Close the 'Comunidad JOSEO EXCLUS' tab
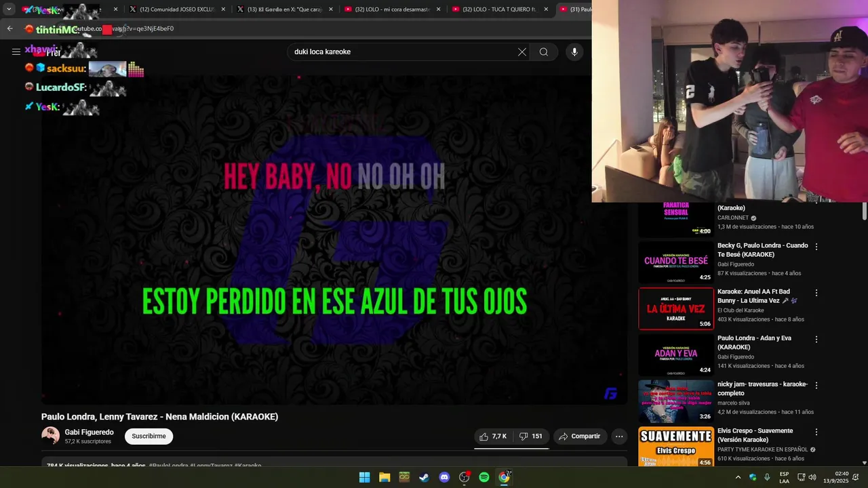This screenshot has width=868, height=488. coord(223,9)
